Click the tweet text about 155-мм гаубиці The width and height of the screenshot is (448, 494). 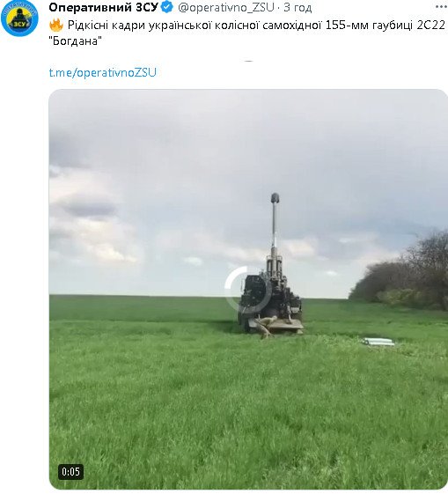[246, 33]
